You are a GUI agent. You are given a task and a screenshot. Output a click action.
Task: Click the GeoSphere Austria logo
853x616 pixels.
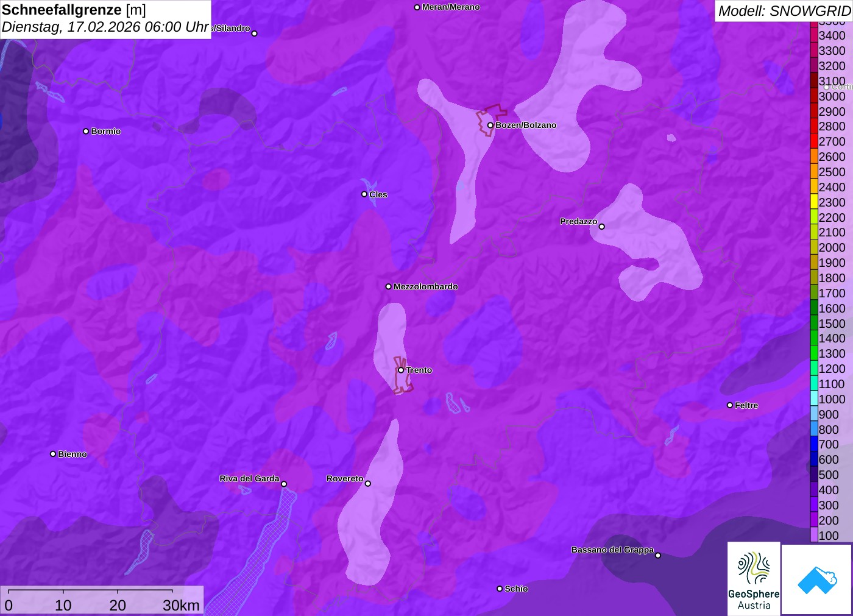[x=754, y=578]
